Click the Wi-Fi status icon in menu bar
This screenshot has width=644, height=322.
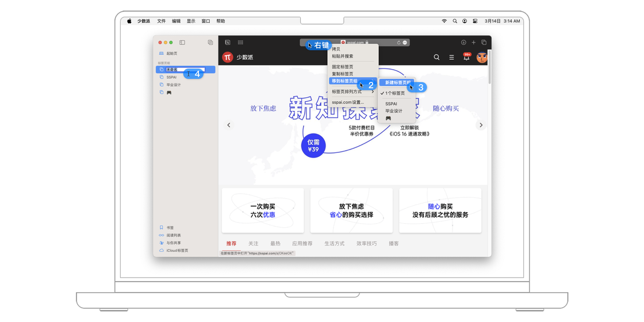(444, 21)
